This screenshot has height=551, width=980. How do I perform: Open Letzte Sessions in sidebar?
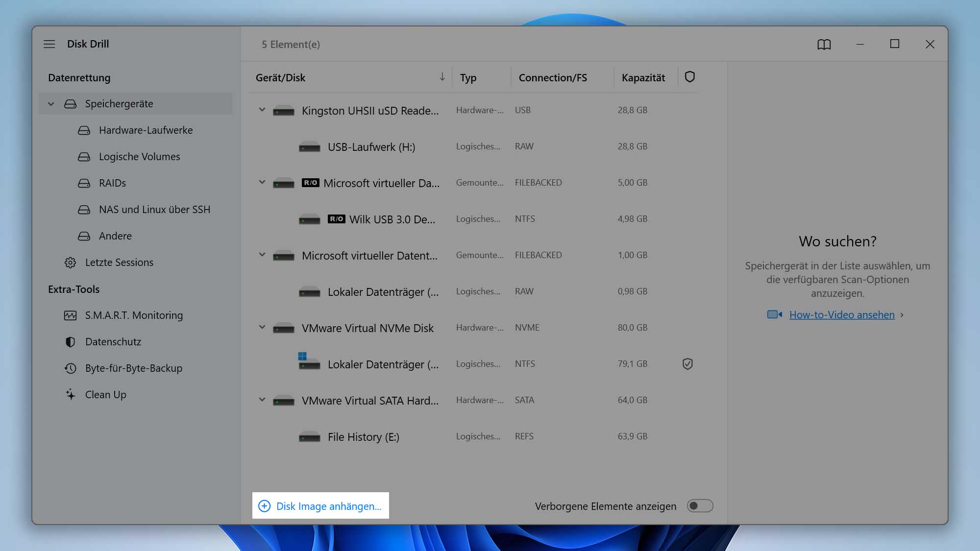(x=119, y=263)
